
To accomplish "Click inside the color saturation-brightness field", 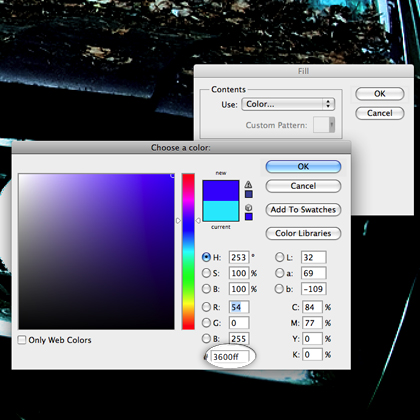I will [96, 251].
